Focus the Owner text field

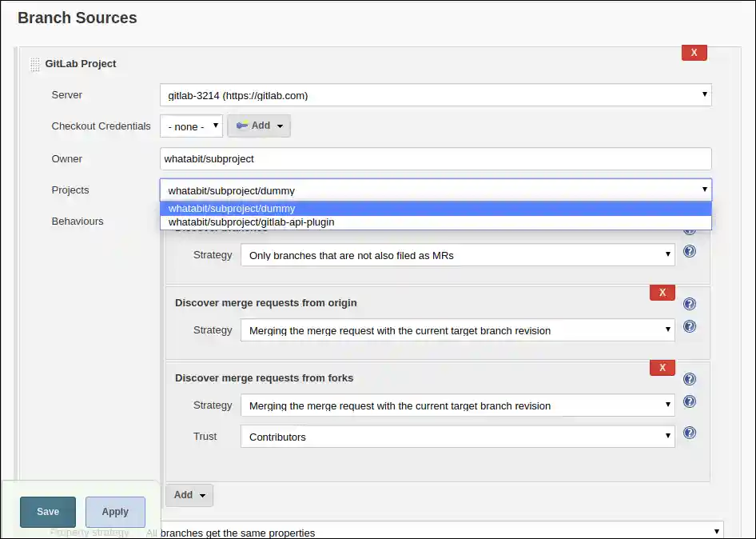pyautogui.click(x=436, y=158)
